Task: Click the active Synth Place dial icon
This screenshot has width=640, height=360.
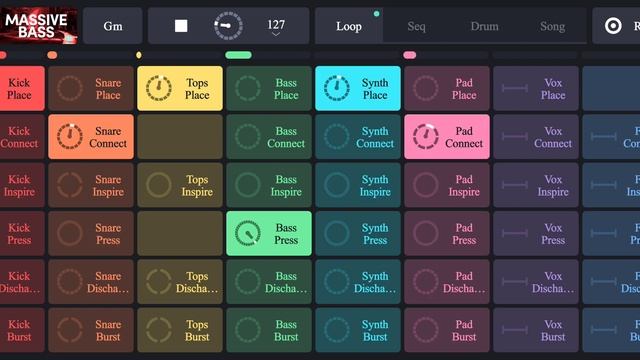Action: pyautogui.click(x=336, y=88)
